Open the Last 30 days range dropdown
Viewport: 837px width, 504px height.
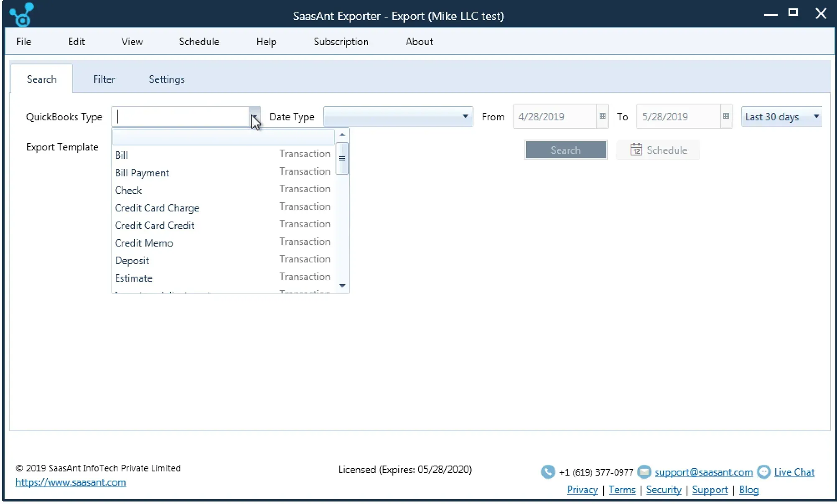816,117
